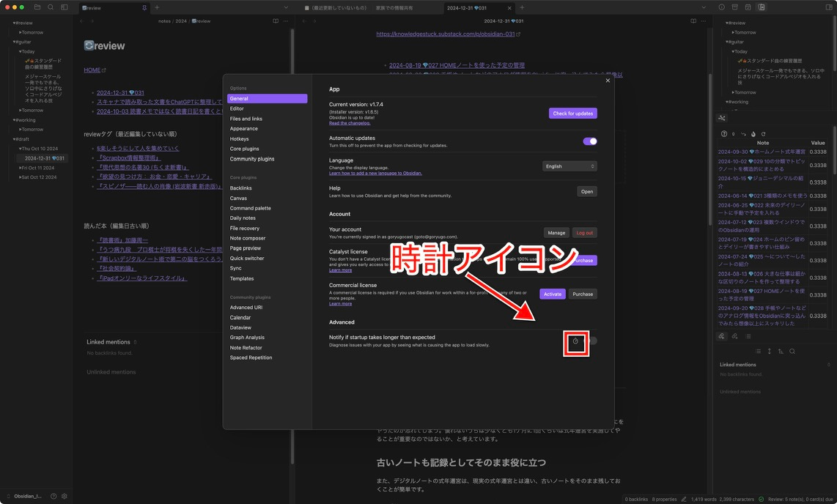The width and height of the screenshot is (837, 504).
Task: Click Purchase beside the Activate button
Action: pyautogui.click(x=583, y=294)
